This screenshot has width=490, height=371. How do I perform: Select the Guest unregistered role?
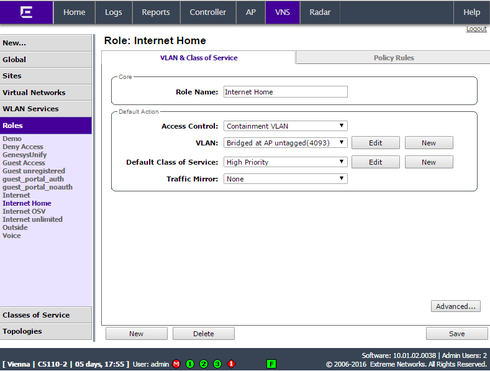[x=34, y=171]
